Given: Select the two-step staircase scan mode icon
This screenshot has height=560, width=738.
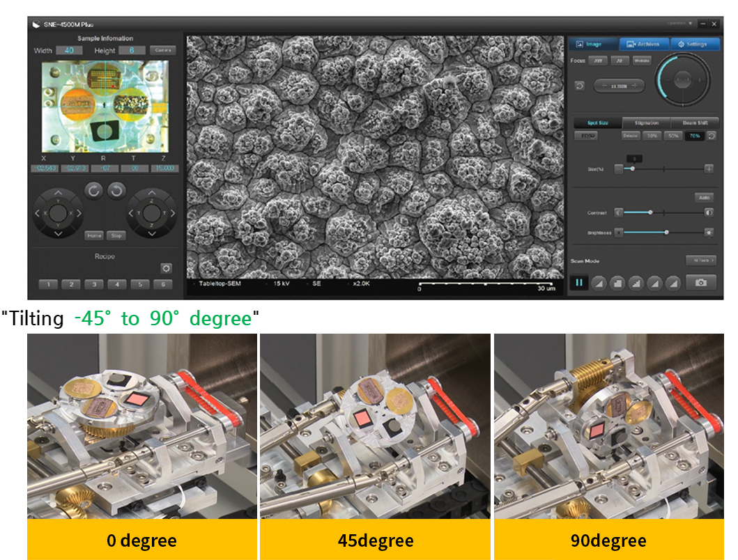Looking at the screenshot, I should [617, 283].
